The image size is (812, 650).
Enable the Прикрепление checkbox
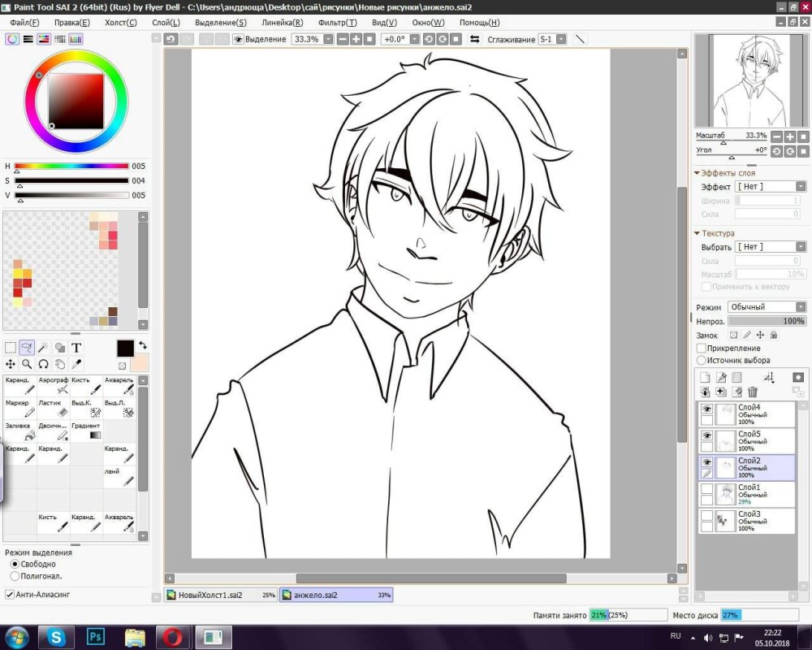(702, 349)
